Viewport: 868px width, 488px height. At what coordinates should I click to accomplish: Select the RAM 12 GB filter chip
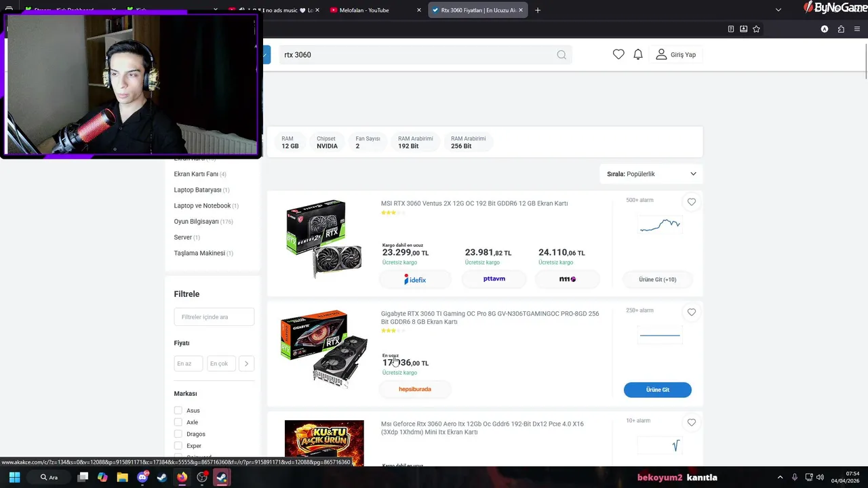coord(290,142)
